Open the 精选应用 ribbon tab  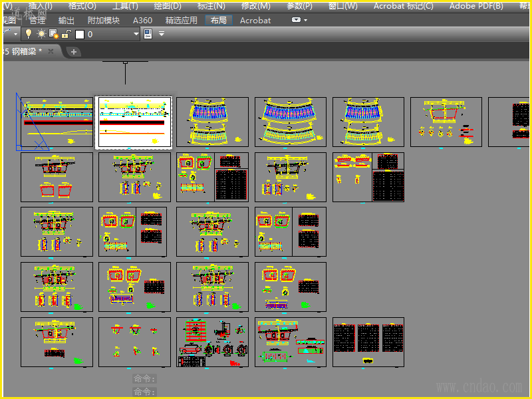point(181,20)
